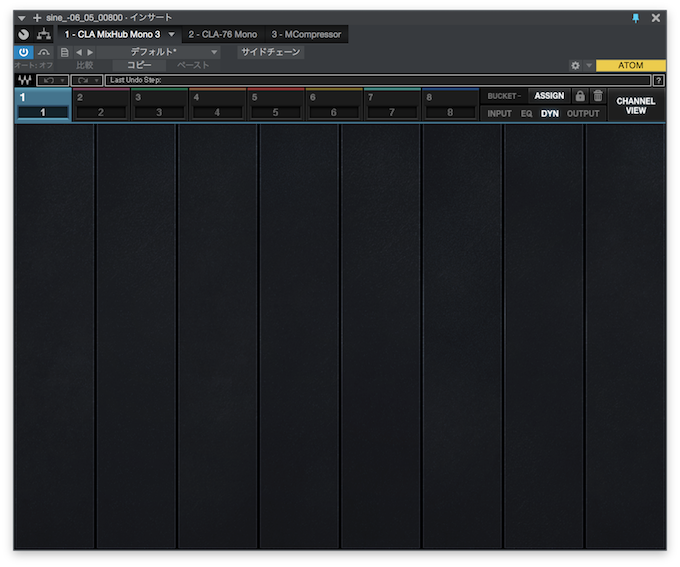Select bucket channel slot 2

coord(101,105)
